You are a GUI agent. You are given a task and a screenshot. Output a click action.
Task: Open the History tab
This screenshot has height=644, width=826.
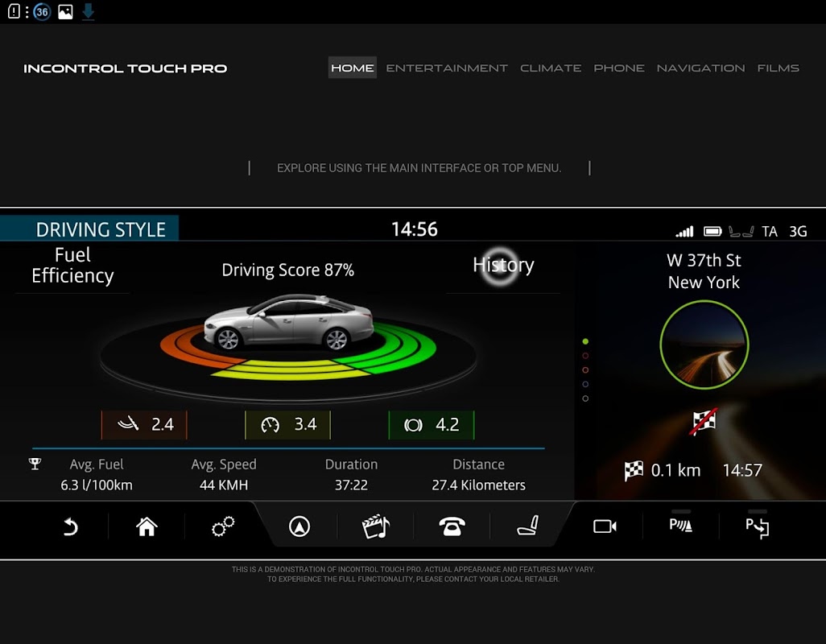pos(503,265)
